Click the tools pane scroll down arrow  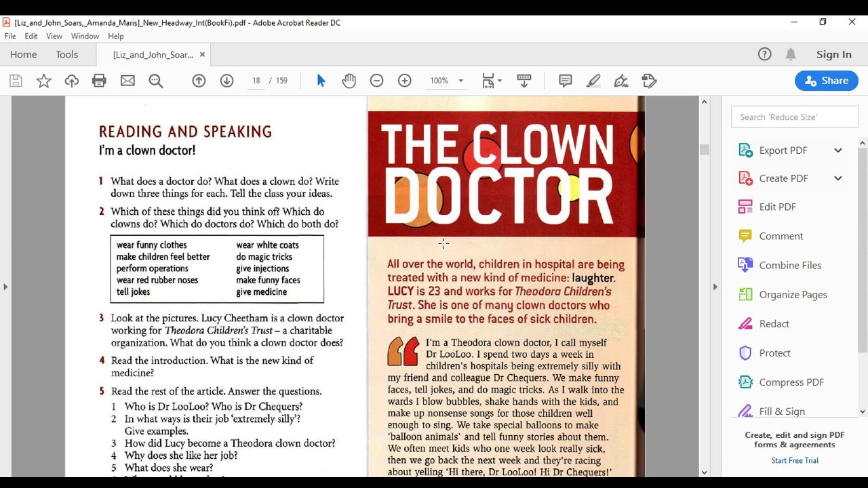tap(863, 411)
